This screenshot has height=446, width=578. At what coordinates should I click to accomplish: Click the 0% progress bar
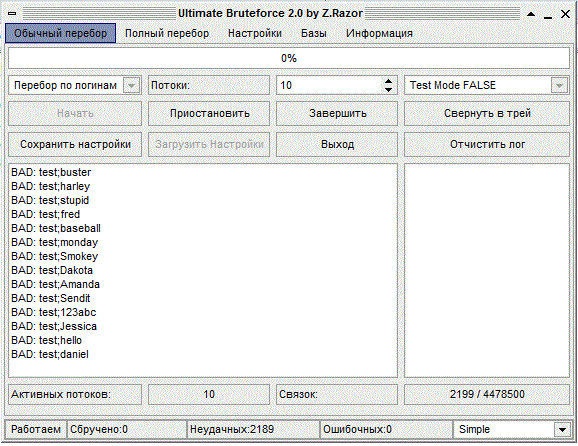click(x=289, y=58)
